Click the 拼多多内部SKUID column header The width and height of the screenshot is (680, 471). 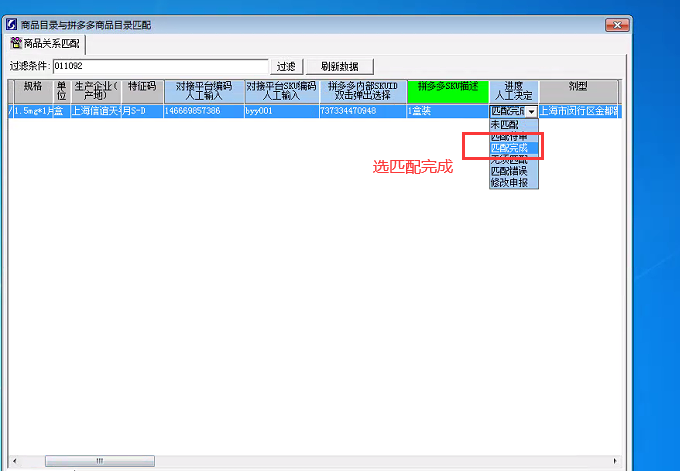click(363, 92)
